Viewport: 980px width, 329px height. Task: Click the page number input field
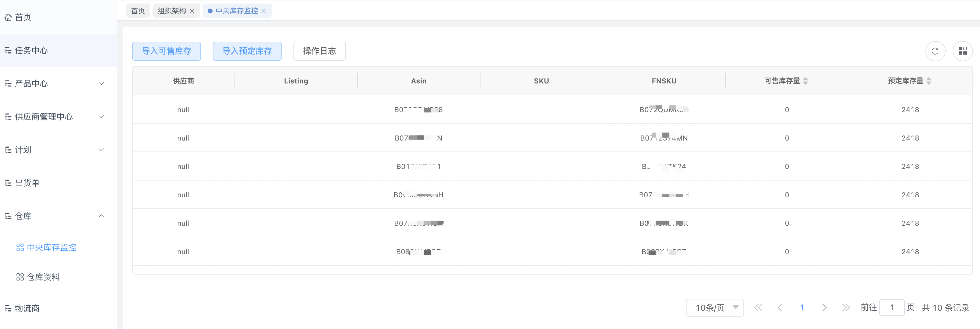(x=892, y=307)
